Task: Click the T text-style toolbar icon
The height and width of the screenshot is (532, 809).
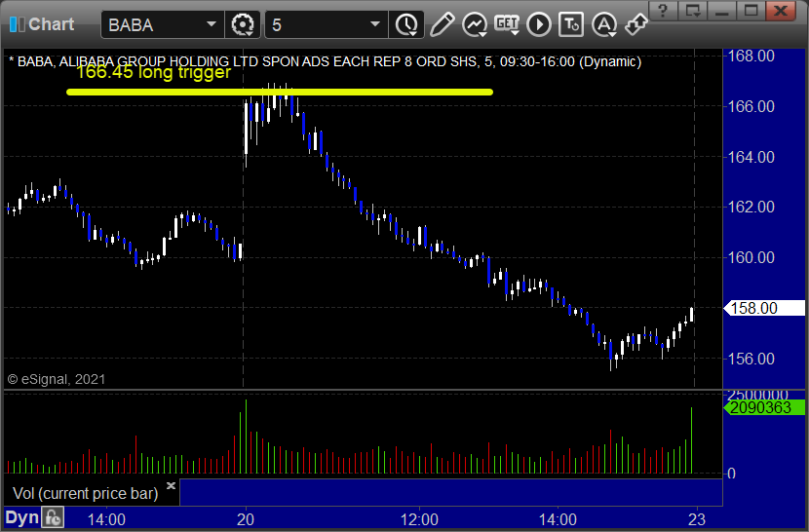Action: click(571, 24)
